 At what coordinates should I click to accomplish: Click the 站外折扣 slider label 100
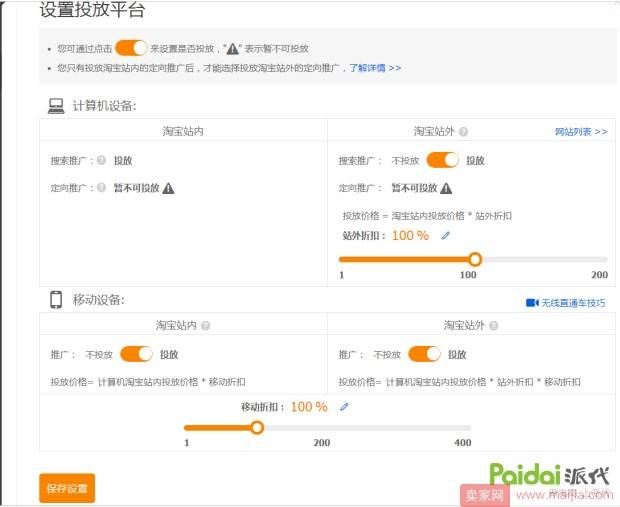tap(468, 275)
